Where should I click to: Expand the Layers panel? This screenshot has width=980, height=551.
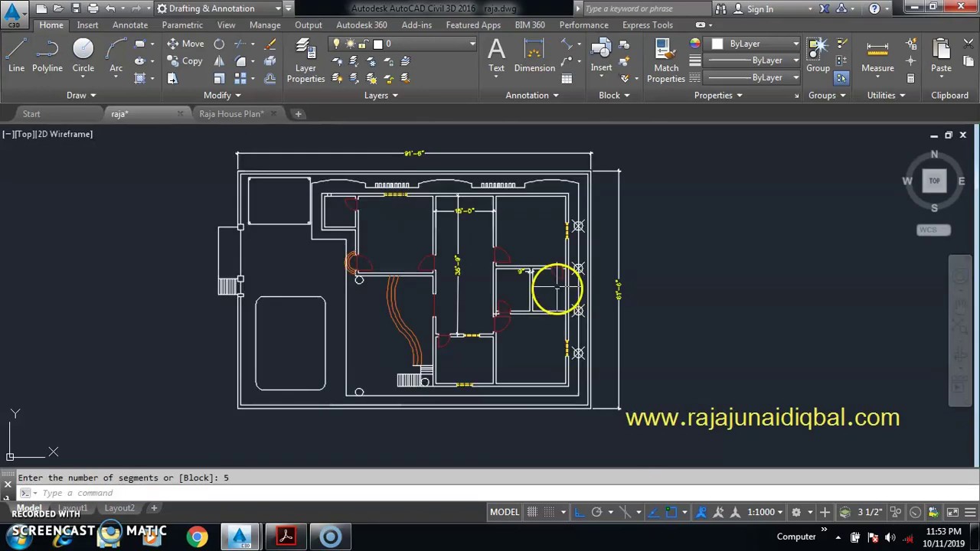pos(381,95)
